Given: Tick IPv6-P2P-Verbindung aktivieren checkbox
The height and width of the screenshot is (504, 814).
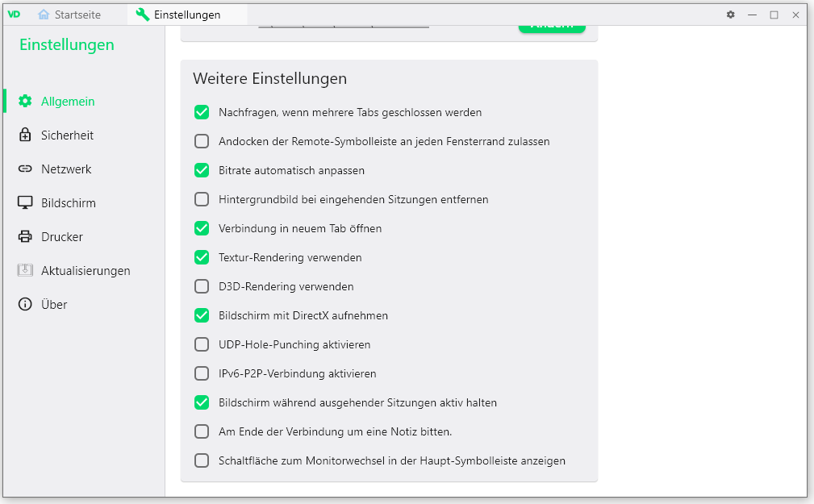Looking at the screenshot, I should tap(202, 373).
